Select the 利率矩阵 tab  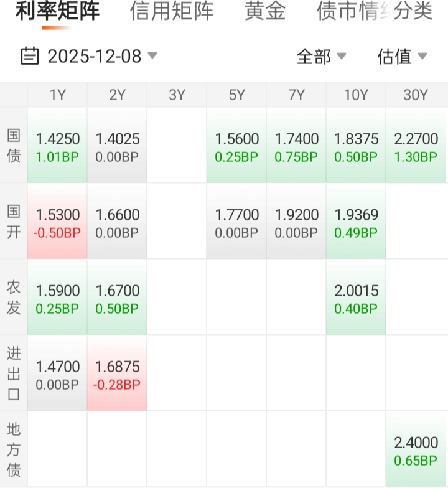pos(57,11)
